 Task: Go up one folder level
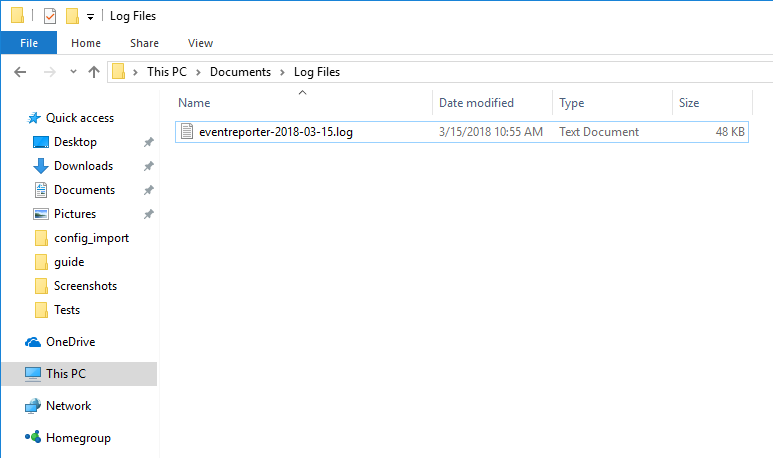point(94,72)
